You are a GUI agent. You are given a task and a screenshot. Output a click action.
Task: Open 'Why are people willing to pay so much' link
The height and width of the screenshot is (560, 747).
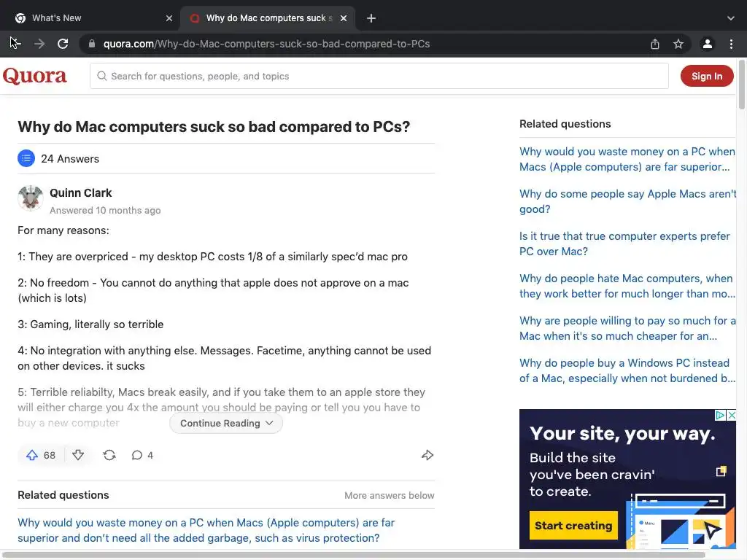pyautogui.click(x=627, y=328)
